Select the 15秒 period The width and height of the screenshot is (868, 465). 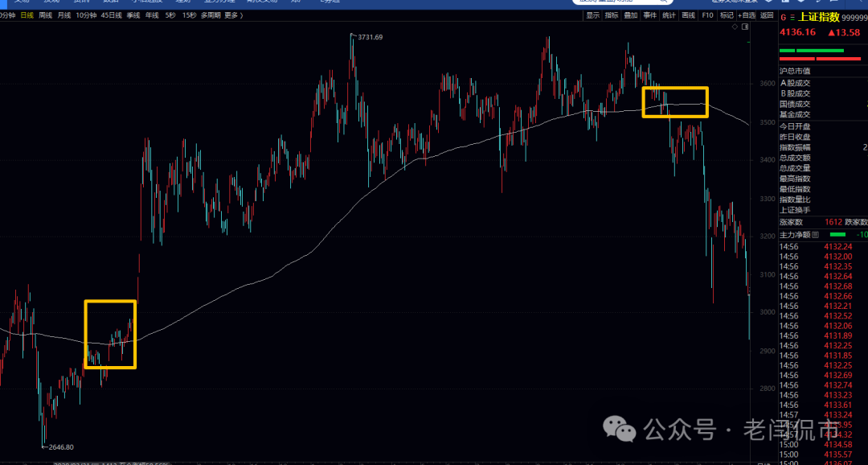pyautogui.click(x=189, y=15)
